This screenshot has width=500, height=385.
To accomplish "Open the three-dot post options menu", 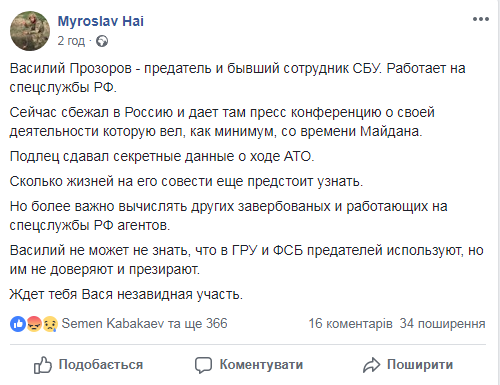I will point(481,19).
